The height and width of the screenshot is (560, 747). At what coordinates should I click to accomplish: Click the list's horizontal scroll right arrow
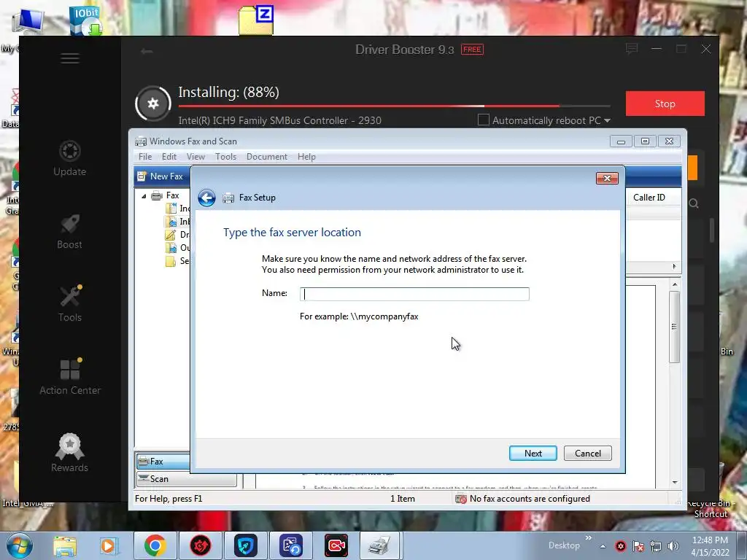[x=674, y=267]
